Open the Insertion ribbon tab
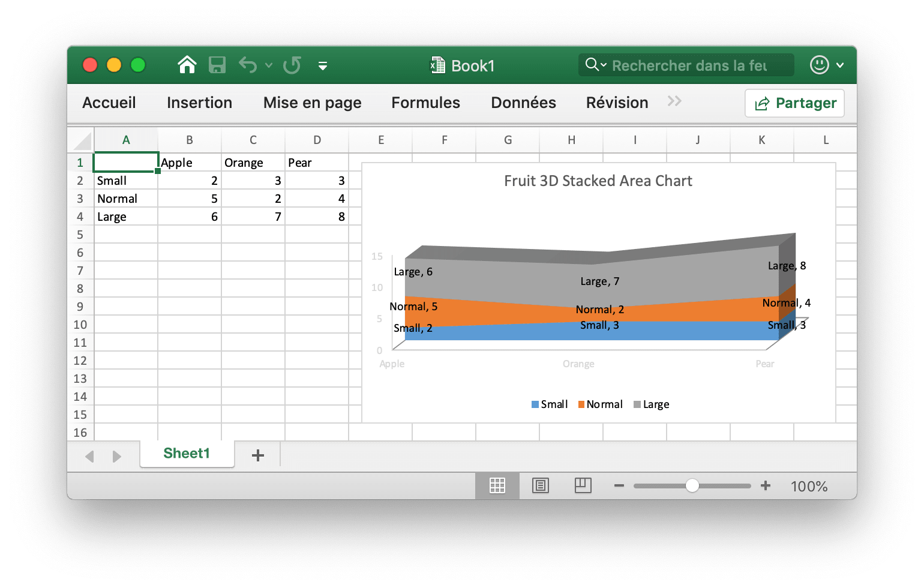Image resolution: width=924 pixels, height=588 pixels. click(x=199, y=103)
